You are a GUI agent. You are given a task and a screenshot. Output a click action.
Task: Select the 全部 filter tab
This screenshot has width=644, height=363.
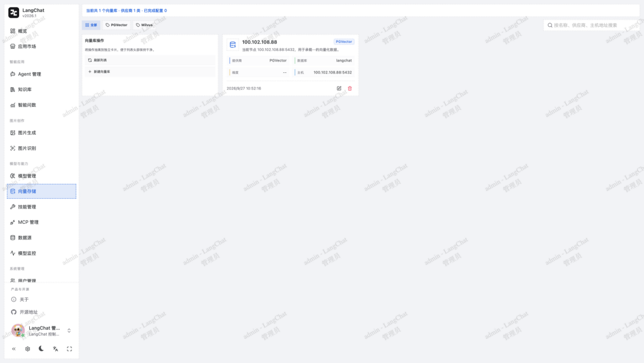coord(91,25)
